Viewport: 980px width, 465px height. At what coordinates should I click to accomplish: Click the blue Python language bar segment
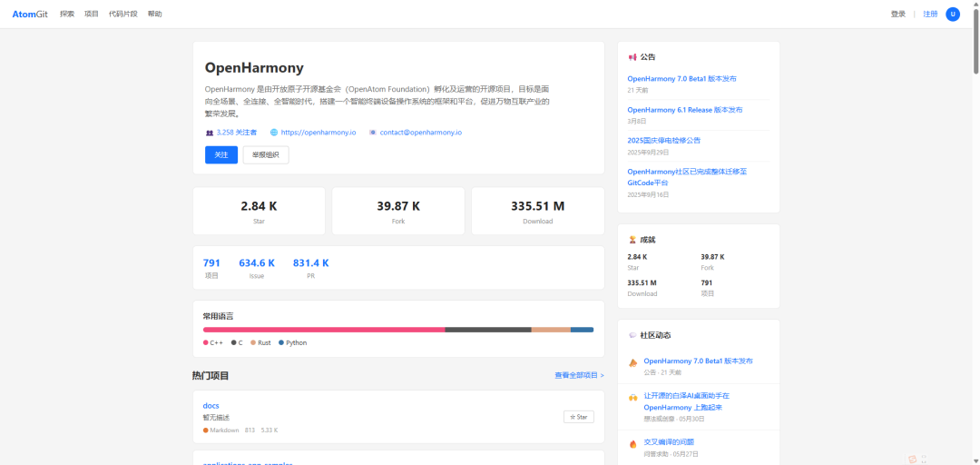582,330
